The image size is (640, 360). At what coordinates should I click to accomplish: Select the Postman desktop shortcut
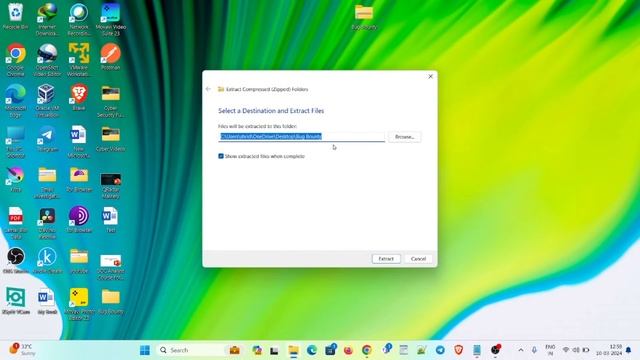[x=111, y=57]
